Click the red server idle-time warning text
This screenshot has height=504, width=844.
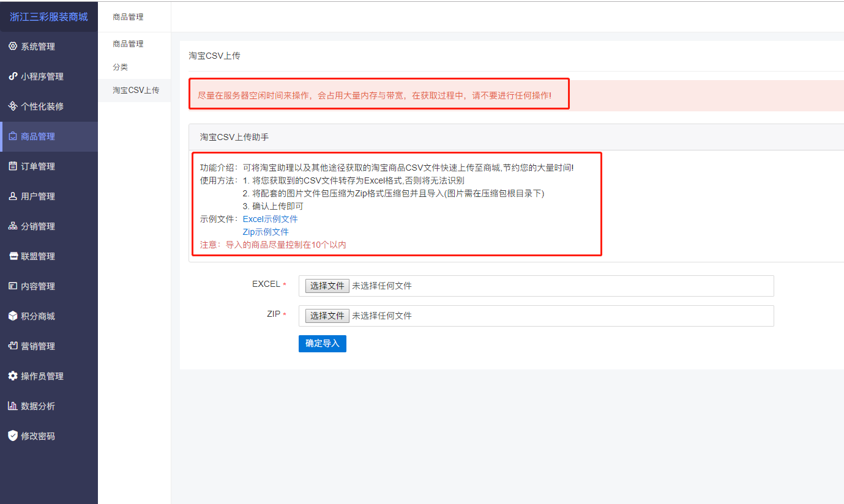[375, 95]
